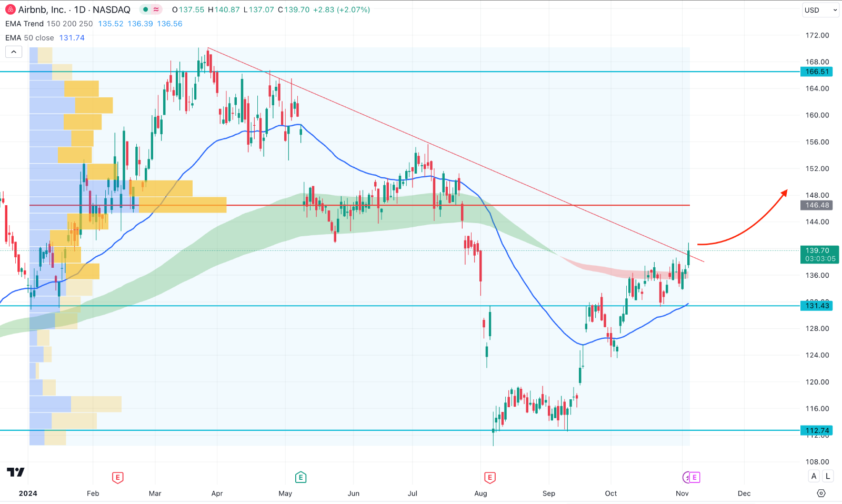The width and height of the screenshot is (842, 504).
Task: Click the 2024 label on time axis
Action: click(28, 493)
